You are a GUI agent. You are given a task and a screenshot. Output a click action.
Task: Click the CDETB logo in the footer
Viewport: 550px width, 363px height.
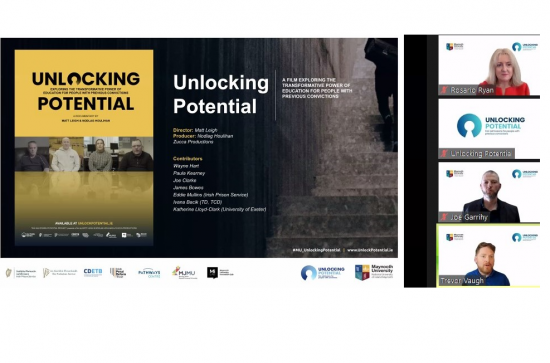point(93,273)
